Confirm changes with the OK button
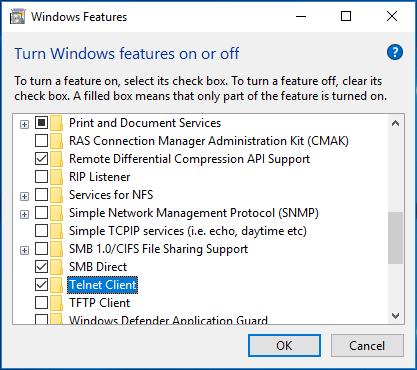 click(x=284, y=346)
